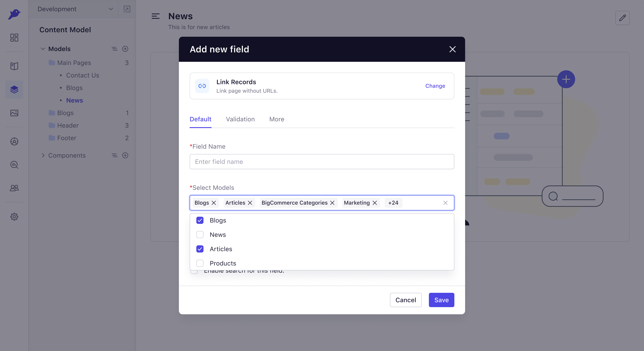
Task: Click the Save button
Action: pos(441,300)
